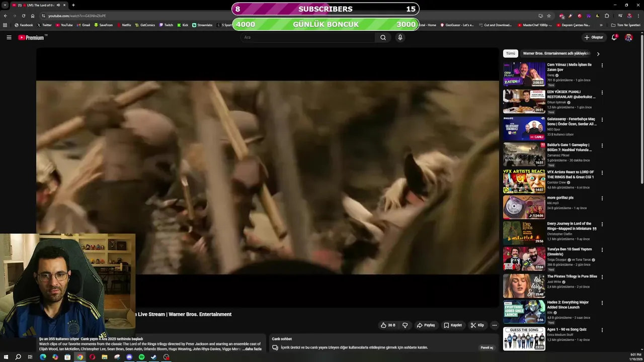Open options for Cem Yılmaz video
Image resolution: width=644 pixels, height=362 pixels.
click(x=602, y=65)
